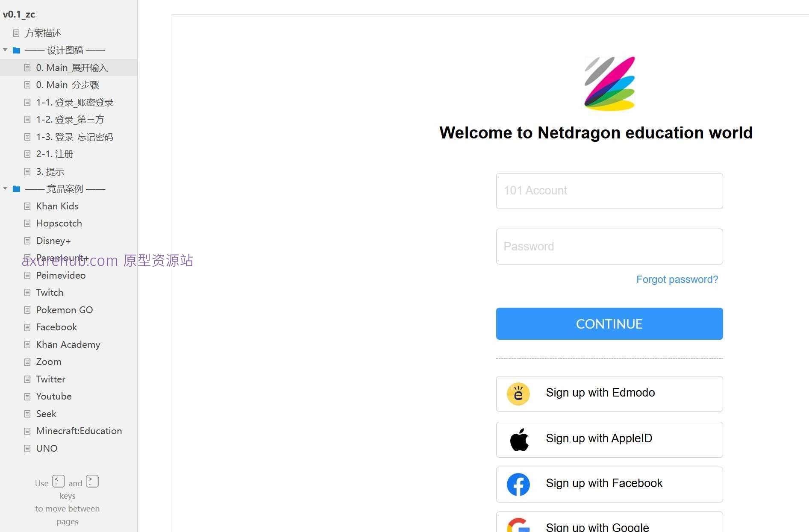Open the Khan Kids page

pos(57,206)
